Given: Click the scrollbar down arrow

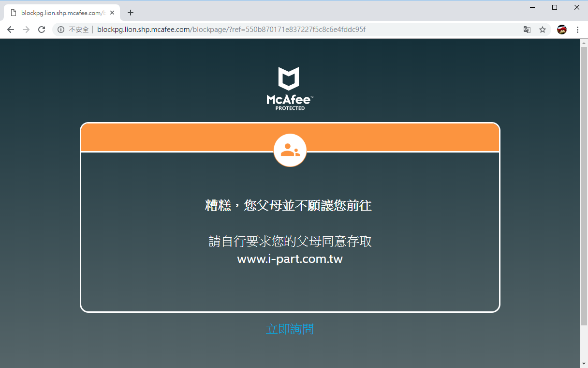Looking at the screenshot, I should coord(584,364).
